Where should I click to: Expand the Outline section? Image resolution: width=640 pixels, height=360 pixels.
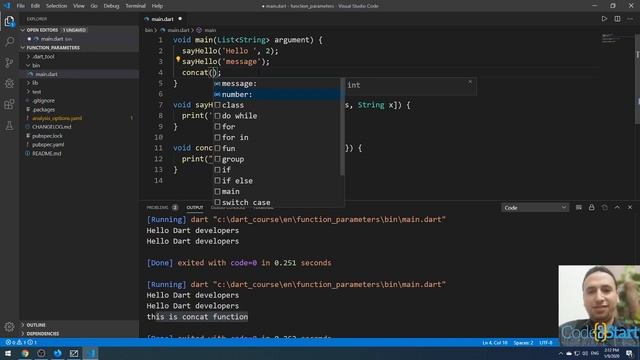(x=36, y=325)
